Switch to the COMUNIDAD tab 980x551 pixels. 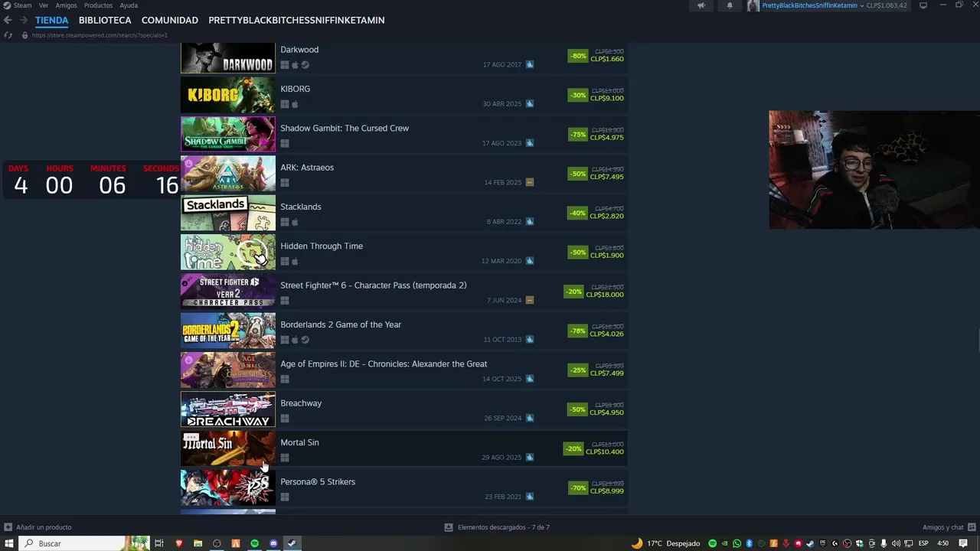click(170, 20)
